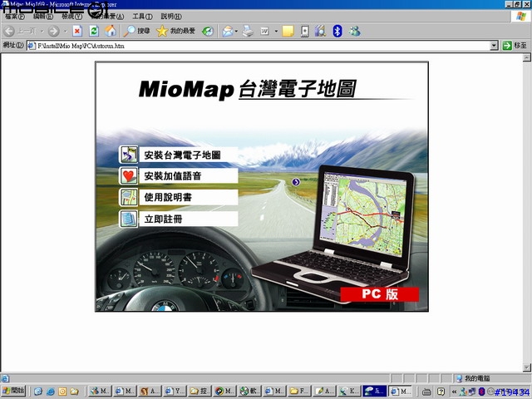The height and width of the screenshot is (399, 532).
Task: Click the Edit with Word icon
Action: point(264,32)
